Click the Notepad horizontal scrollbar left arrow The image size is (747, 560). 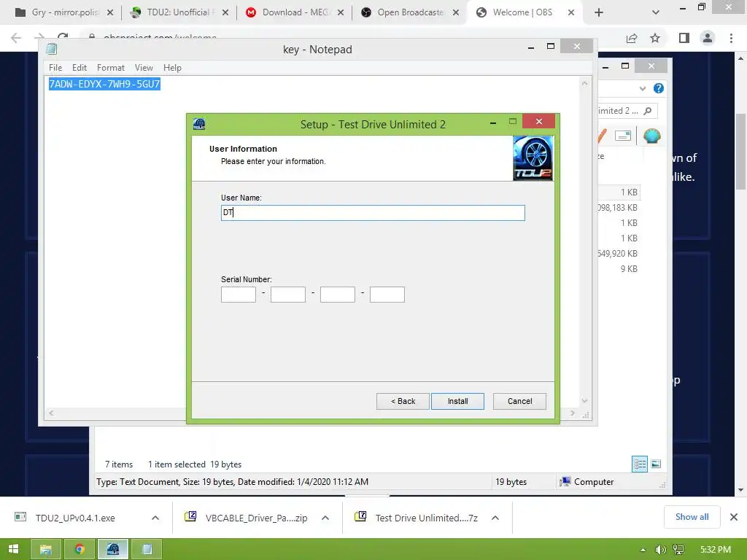(52, 413)
